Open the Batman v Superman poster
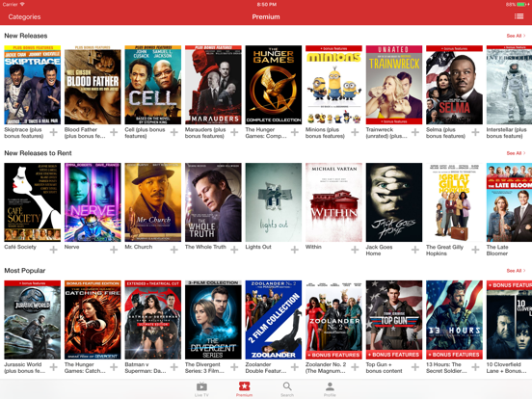The height and width of the screenshot is (399, 532). click(x=153, y=320)
